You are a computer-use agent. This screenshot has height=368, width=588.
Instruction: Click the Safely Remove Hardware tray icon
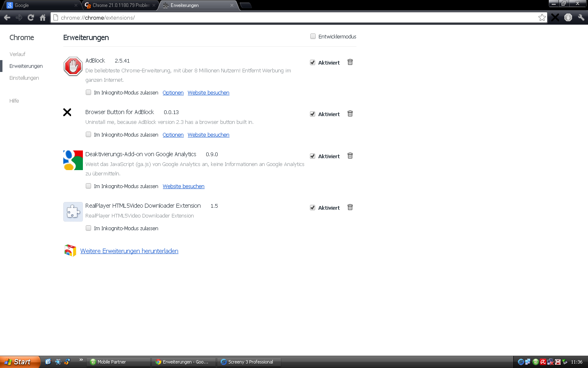click(565, 362)
